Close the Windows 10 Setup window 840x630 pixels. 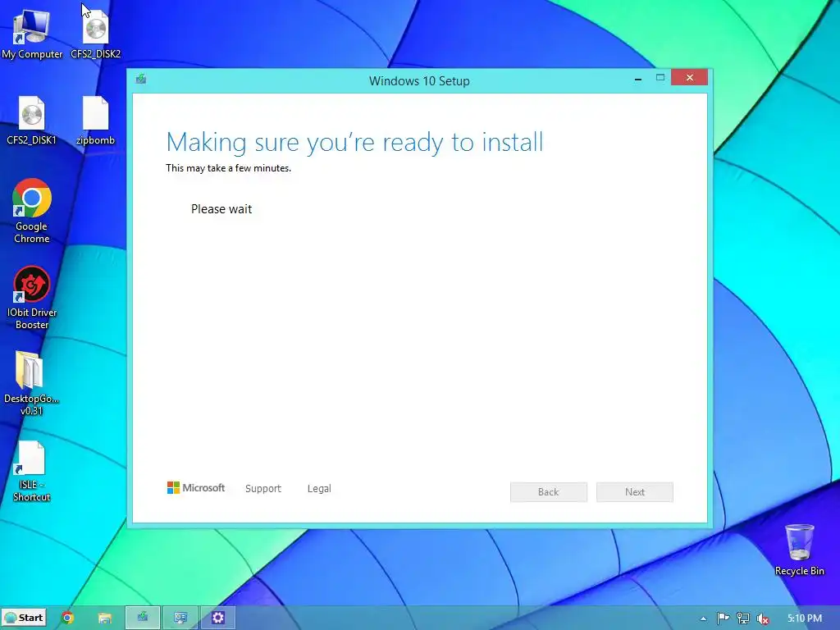pyautogui.click(x=689, y=78)
